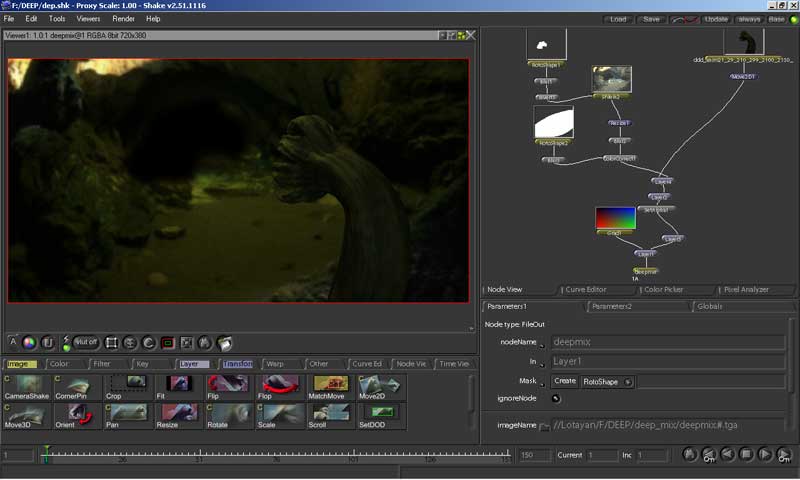This screenshot has height=480, width=800.
Task: Add a CameraShake node from the palette
Action: 27,388
